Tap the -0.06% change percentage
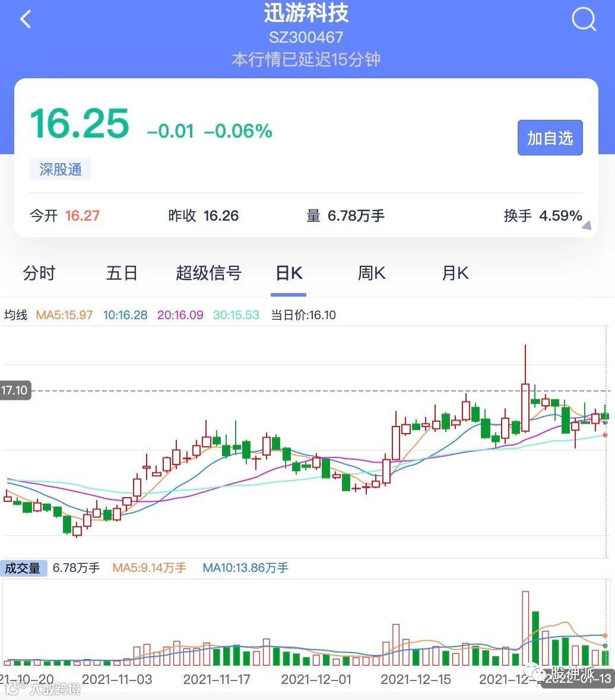This screenshot has height=700, width=615. pos(237,131)
